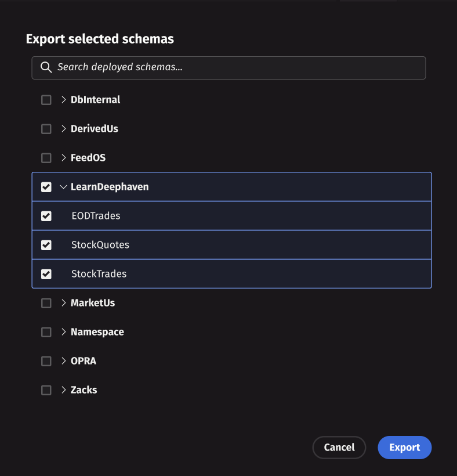Image resolution: width=457 pixels, height=476 pixels.
Task: Deselect the StockQuotes checkbox
Action: 46,245
